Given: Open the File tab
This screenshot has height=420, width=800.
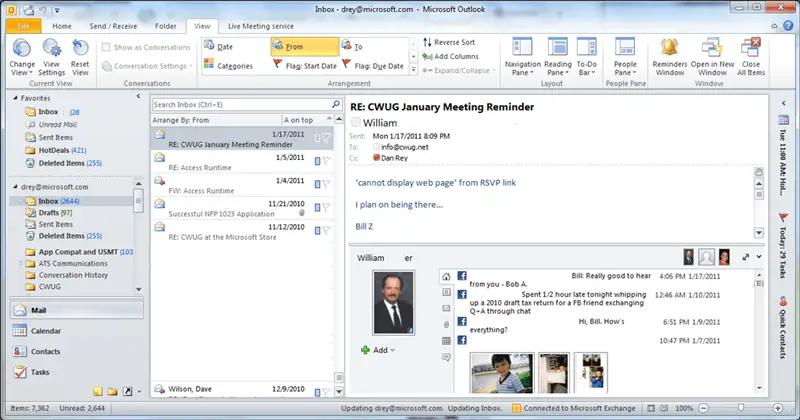Looking at the screenshot, I should coord(23,26).
